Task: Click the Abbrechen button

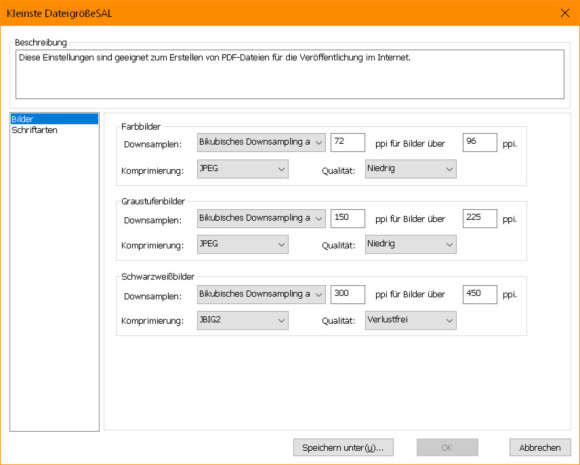Action: click(540, 448)
